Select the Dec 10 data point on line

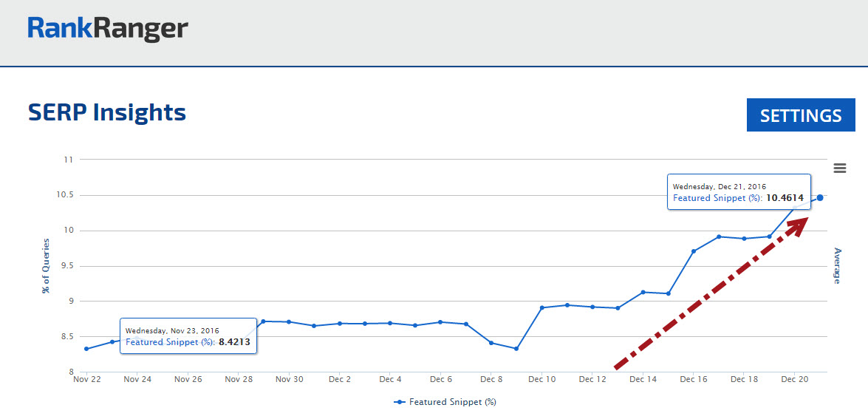[x=541, y=307]
